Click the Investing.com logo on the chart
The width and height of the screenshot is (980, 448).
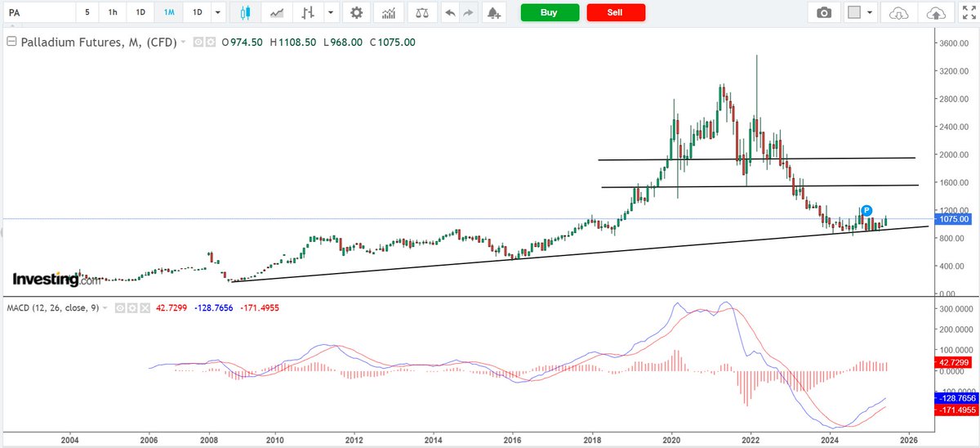point(56,280)
